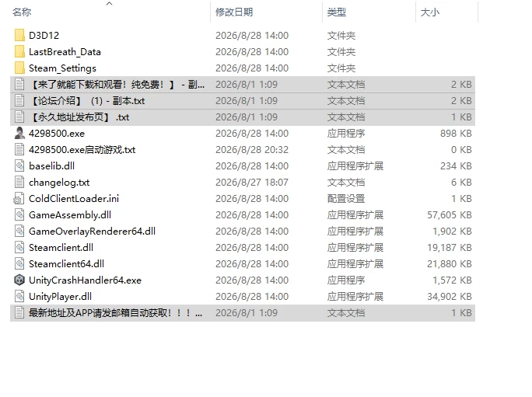Viewport: 532px width, 397px height.
Task: Click the Steamclient.dll file icon
Action: (19, 248)
